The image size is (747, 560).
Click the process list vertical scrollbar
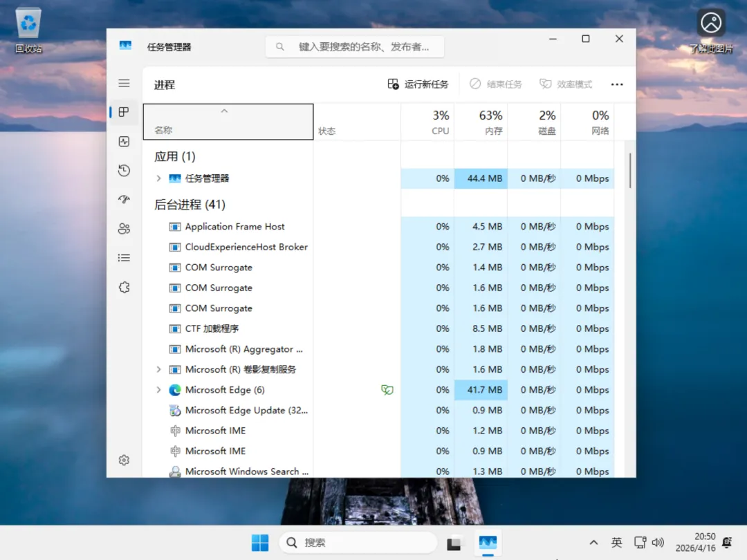pos(630,171)
